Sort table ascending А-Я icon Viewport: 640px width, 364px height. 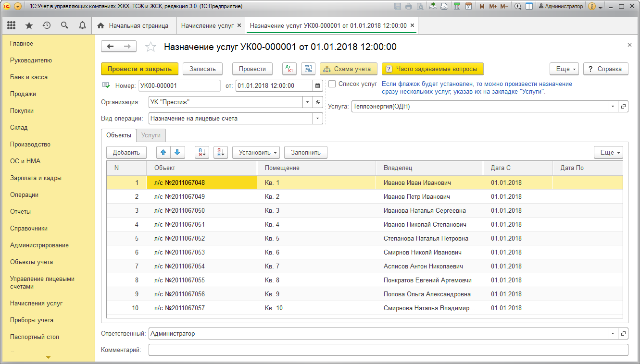(201, 152)
